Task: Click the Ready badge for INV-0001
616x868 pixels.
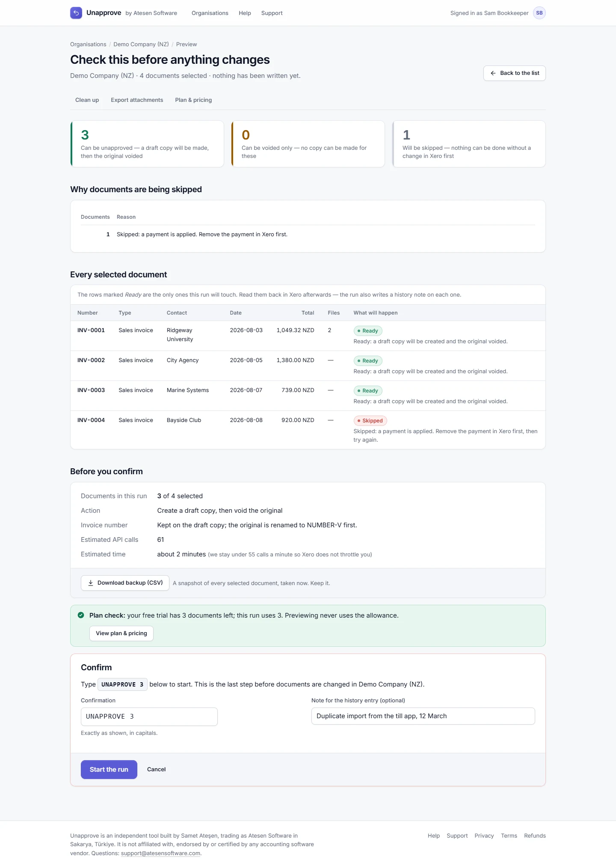Action: pyautogui.click(x=368, y=331)
